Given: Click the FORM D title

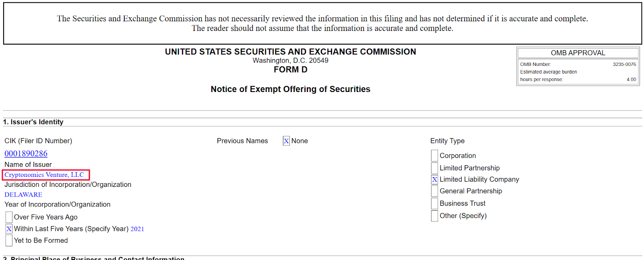Looking at the screenshot, I should 291,70.
